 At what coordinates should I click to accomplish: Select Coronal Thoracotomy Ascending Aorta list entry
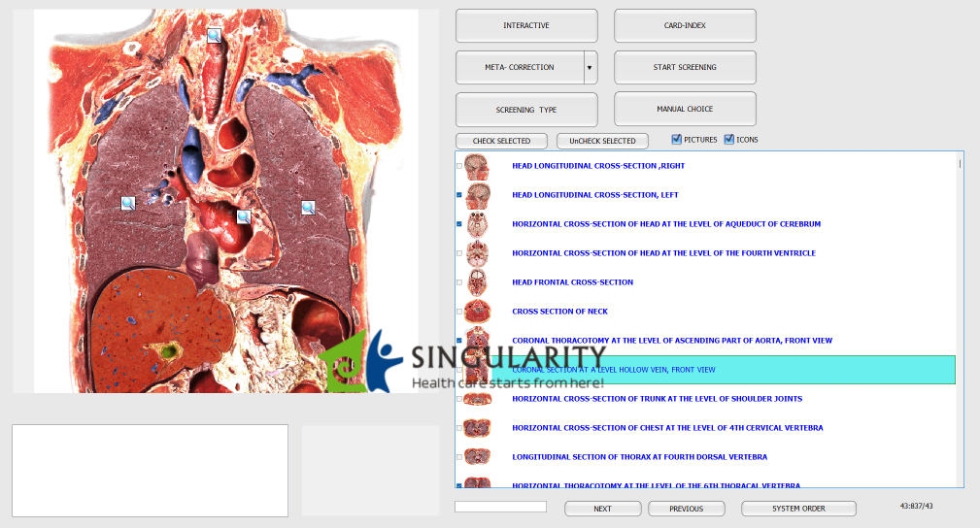coord(671,341)
